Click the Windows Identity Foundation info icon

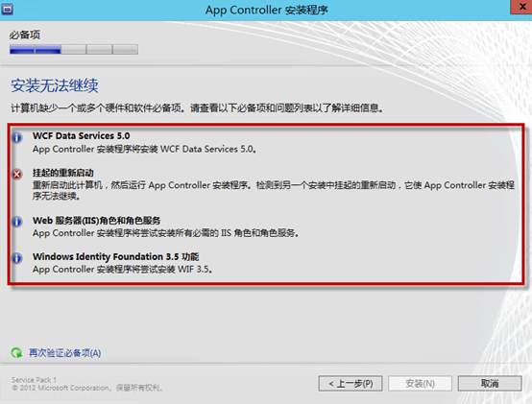(x=16, y=258)
